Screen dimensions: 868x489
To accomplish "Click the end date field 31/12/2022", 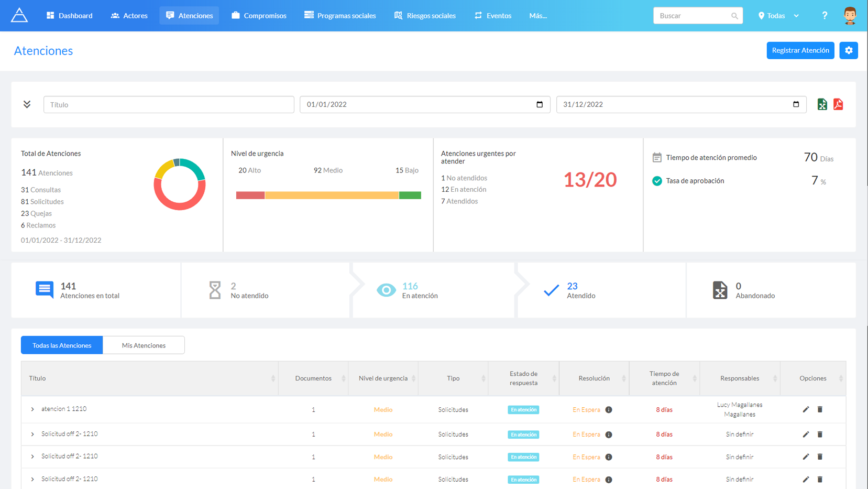I will 681,104.
